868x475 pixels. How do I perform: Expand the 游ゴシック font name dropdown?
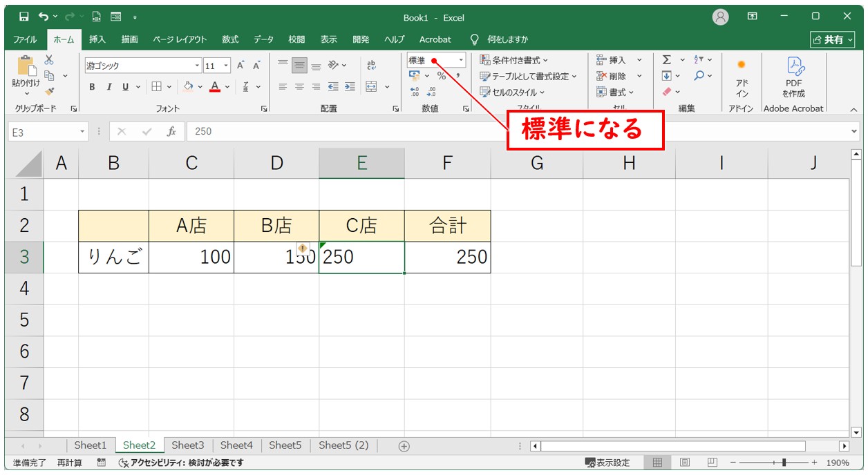point(198,66)
